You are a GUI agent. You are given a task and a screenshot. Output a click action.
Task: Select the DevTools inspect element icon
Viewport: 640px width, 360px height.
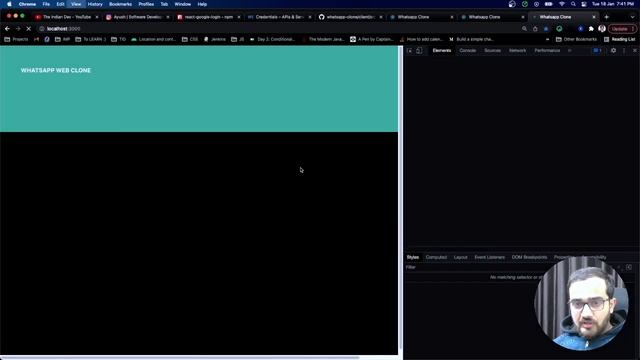click(x=409, y=51)
